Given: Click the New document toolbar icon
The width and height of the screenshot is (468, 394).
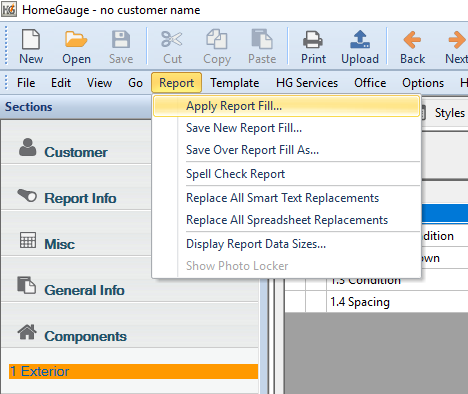Looking at the screenshot, I should tap(31, 40).
